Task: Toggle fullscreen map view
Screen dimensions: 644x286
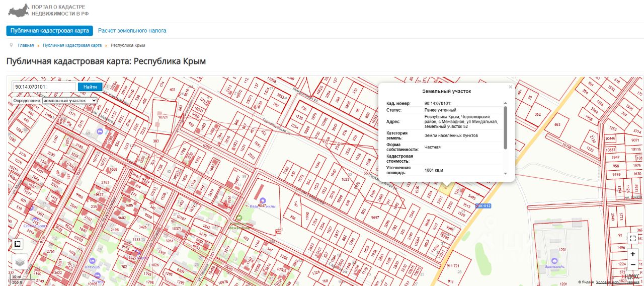Action: (633, 239)
